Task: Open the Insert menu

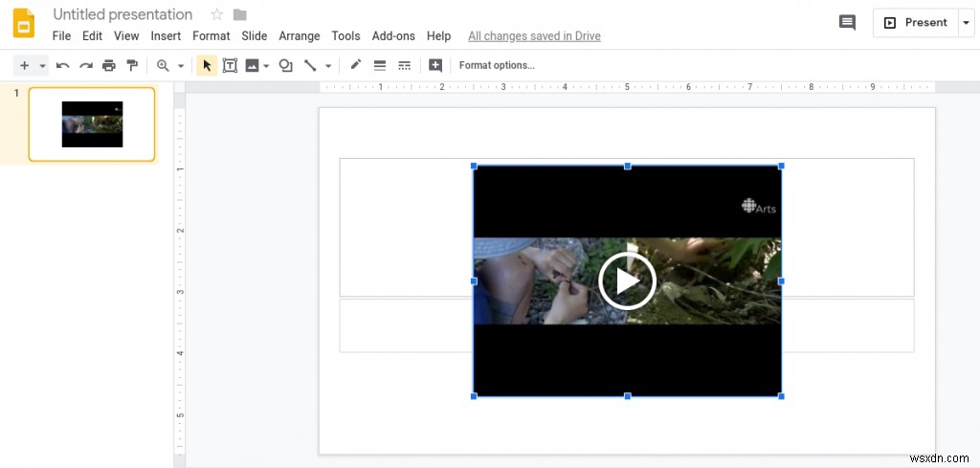Action: pos(166,36)
